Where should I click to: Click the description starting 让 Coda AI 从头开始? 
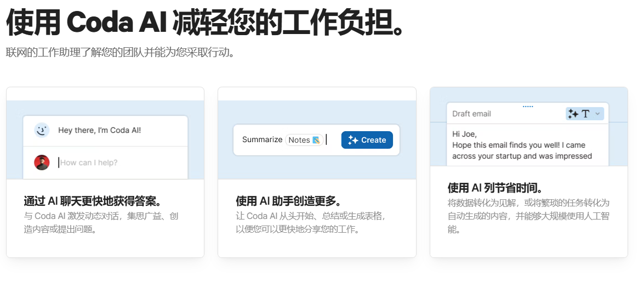(x=311, y=223)
